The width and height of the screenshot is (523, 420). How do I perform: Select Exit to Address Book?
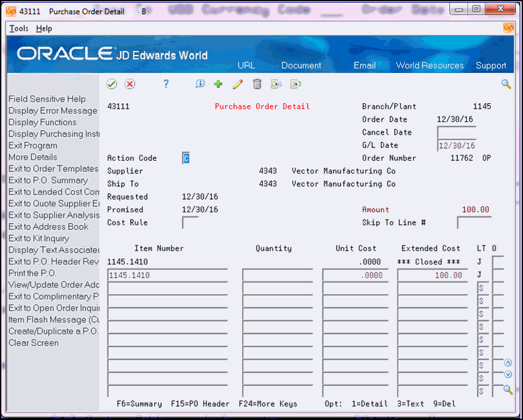click(48, 226)
